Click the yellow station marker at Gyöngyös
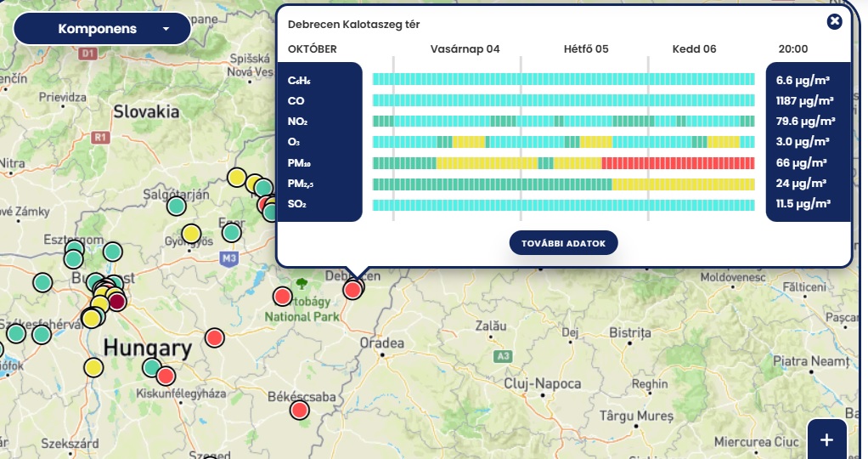This screenshot has width=868, height=459. [191, 234]
